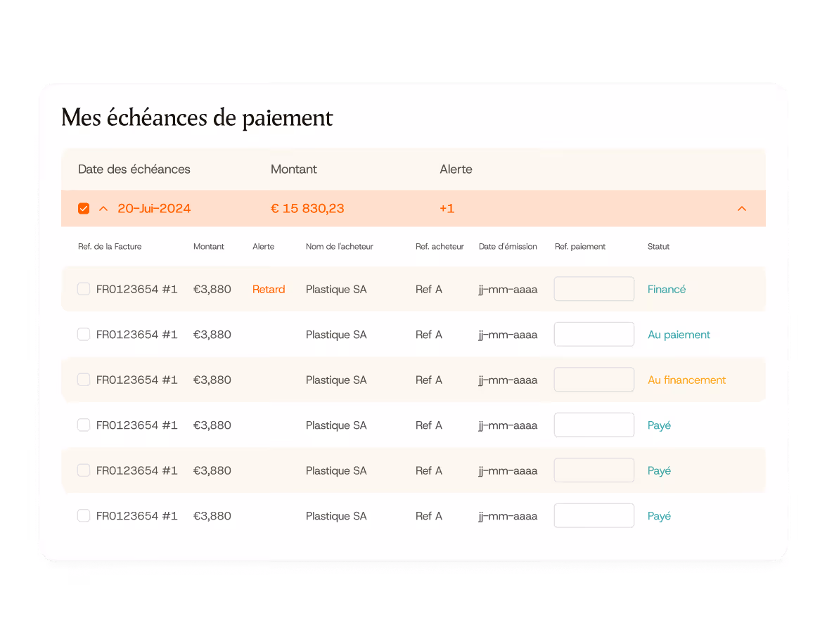Click invoice FR0123654 #1 in the Retard row
Viewport: 827px width, 644px height.
click(x=136, y=289)
